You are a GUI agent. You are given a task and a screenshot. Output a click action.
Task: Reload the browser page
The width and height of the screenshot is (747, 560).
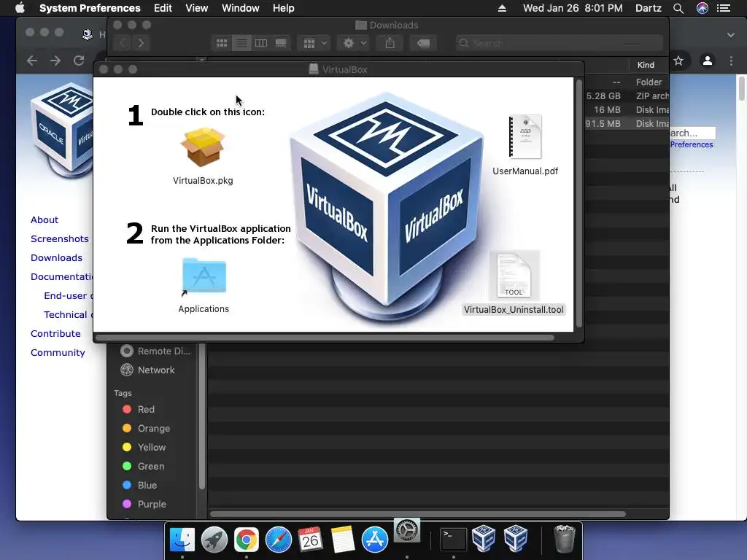click(79, 61)
